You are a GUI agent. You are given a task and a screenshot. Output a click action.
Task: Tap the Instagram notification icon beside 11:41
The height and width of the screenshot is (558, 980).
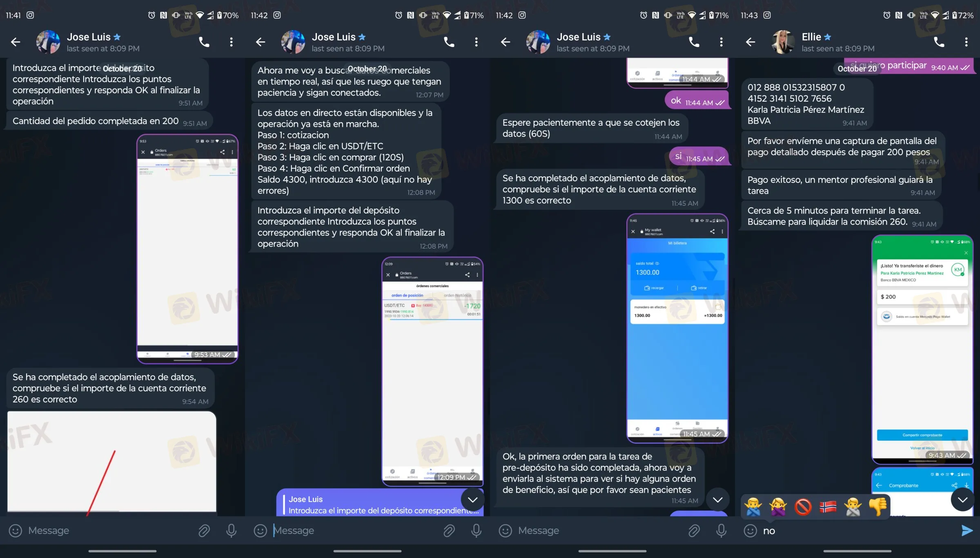point(30,15)
